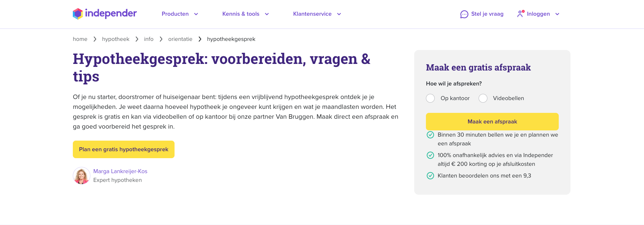This screenshot has height=225, width=644.
Task: Click the user profile icon beside Inloggen
Action: (520, 14)
